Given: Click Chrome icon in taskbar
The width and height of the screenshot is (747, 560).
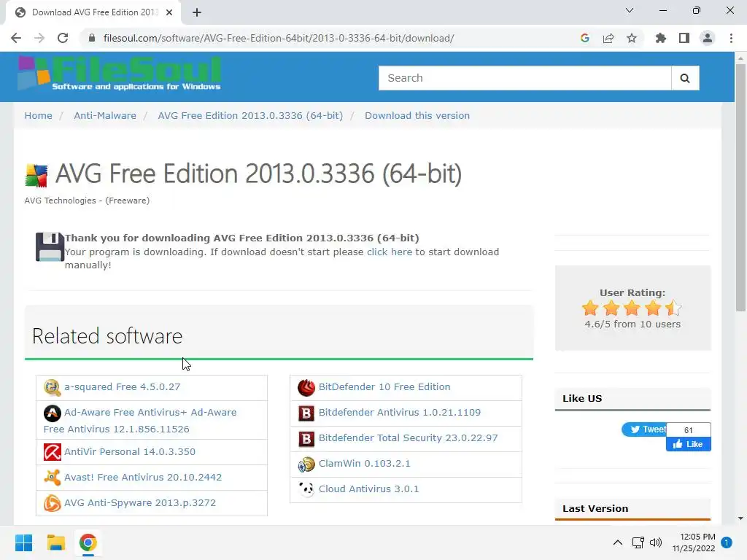Looking at the screenshot, I should coord(88,542).
